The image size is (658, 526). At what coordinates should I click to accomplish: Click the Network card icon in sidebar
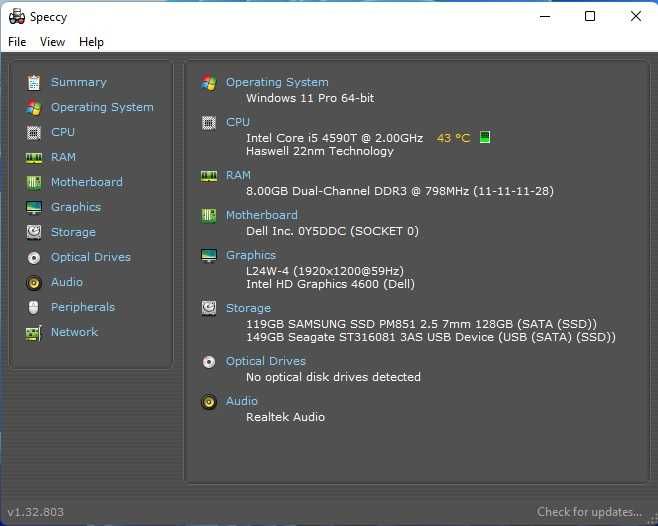tap(34, 333)
